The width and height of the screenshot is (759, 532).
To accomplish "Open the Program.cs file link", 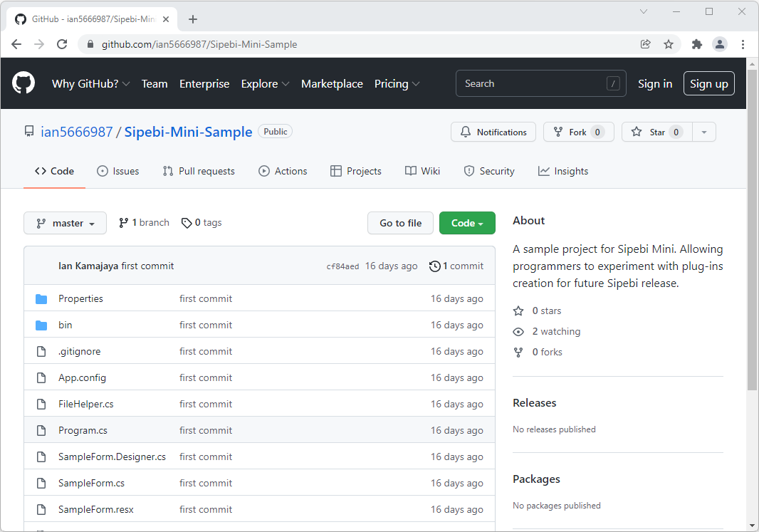I will pyautogui.click(x=83, y=430).
